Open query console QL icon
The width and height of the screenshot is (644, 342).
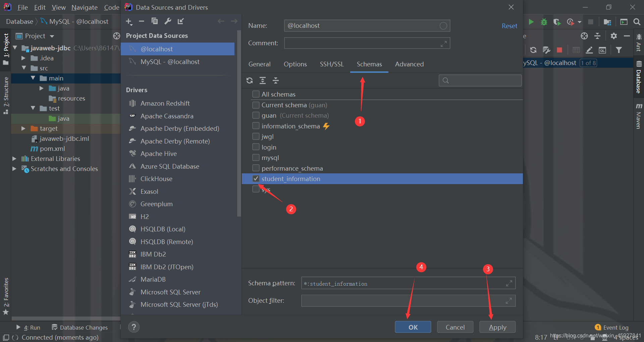[602, 50]
